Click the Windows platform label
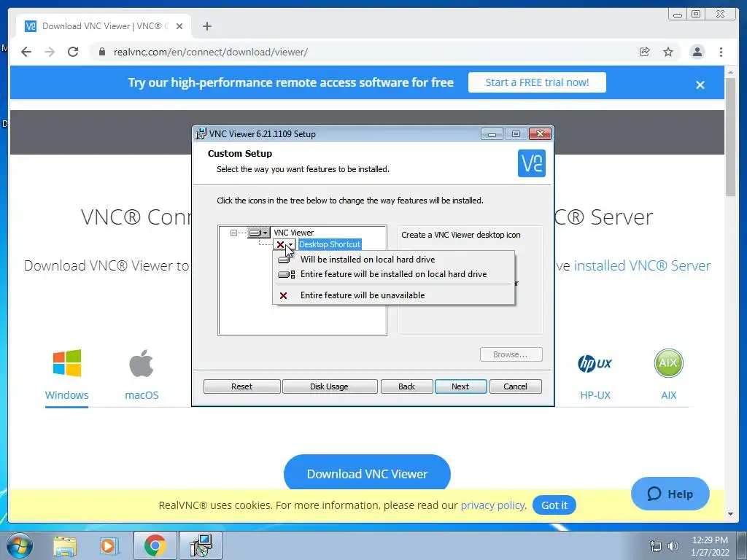 point(66,395)
